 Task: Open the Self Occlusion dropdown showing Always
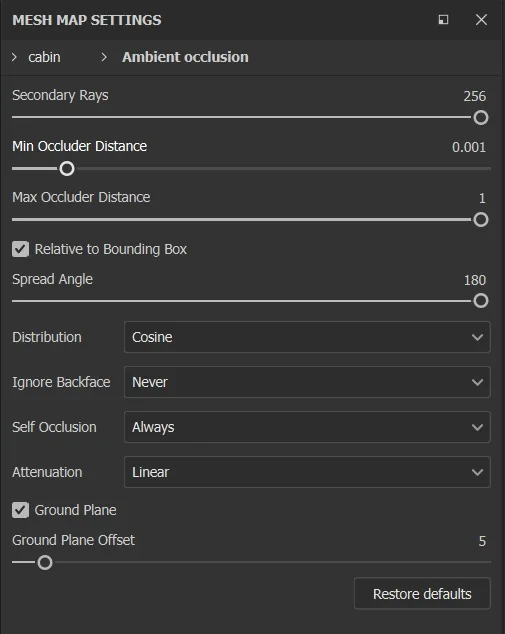coord(307,427)
